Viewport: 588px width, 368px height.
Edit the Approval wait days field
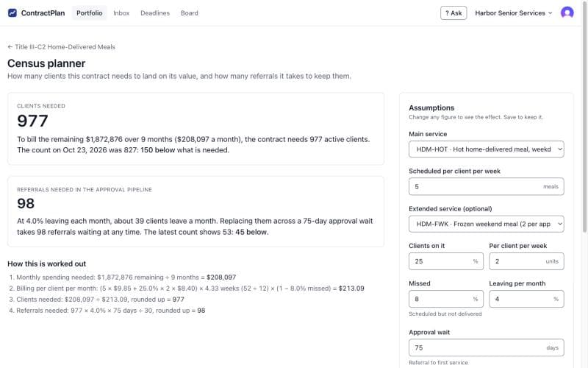coord(487,347)
